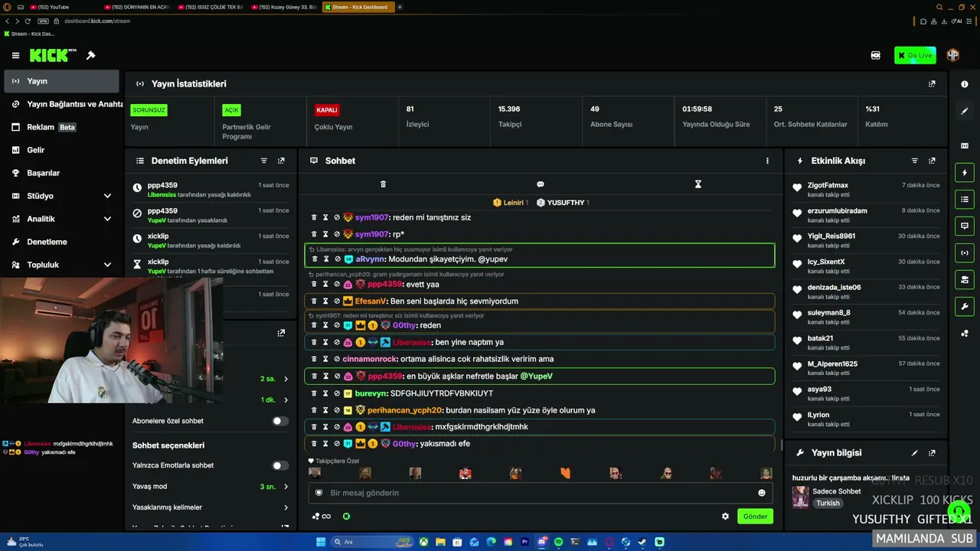The image size is (980, 551).
Task: Click username perihancan_ycph20 in chat
Action: [405, 410]
